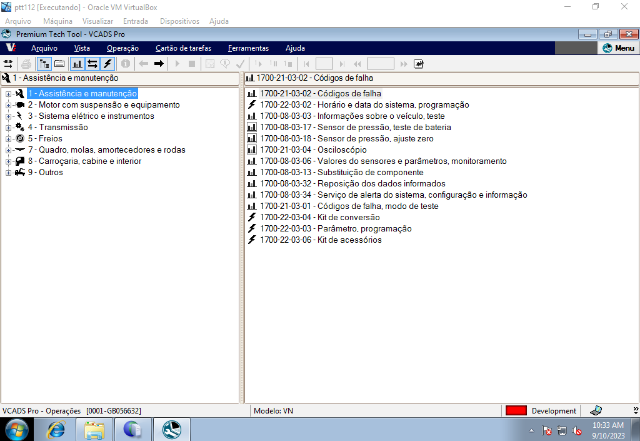Click the skip-to-first toolbar icon

point(307,64)
